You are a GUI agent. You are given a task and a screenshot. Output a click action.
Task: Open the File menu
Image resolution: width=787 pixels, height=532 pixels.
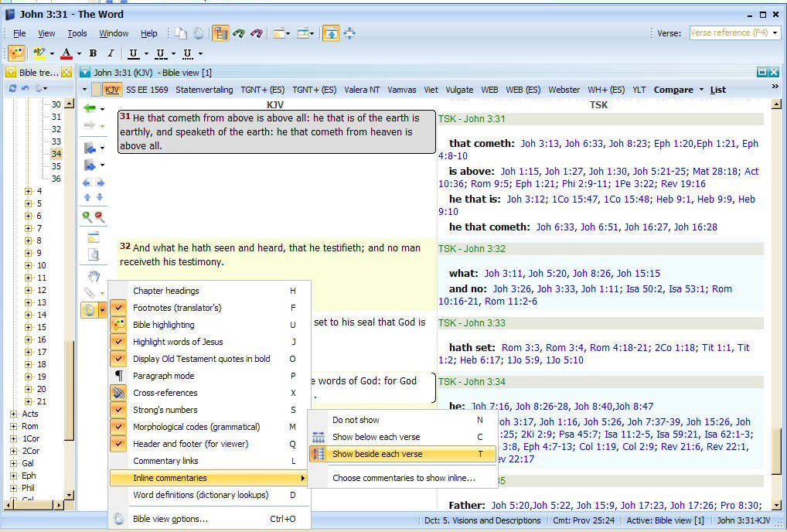19,33
